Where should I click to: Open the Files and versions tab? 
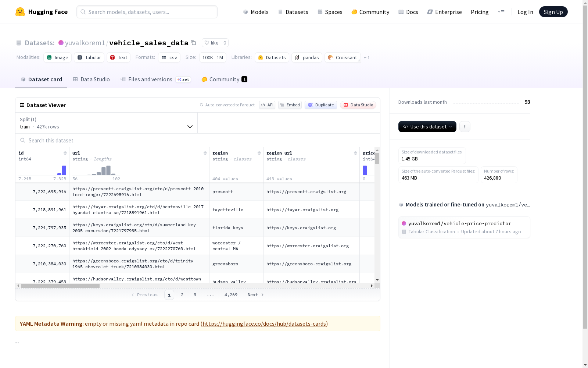point(156,79)
